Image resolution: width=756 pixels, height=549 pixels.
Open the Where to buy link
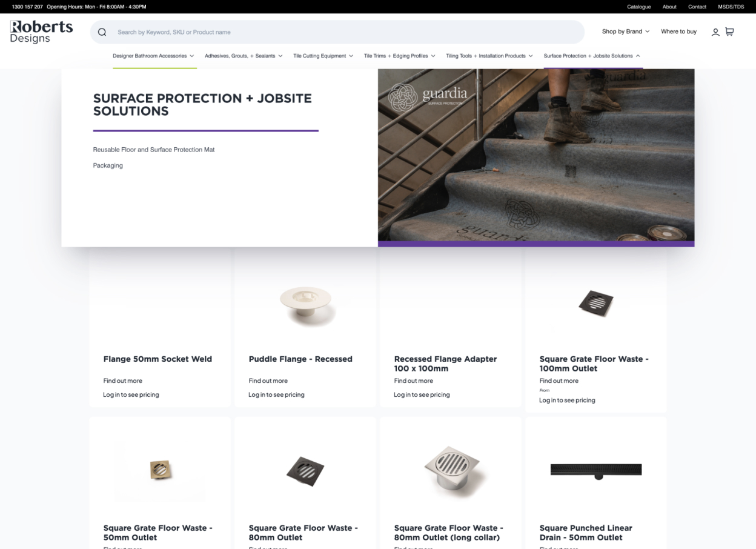pyautogui.click(x=678, y=32)
